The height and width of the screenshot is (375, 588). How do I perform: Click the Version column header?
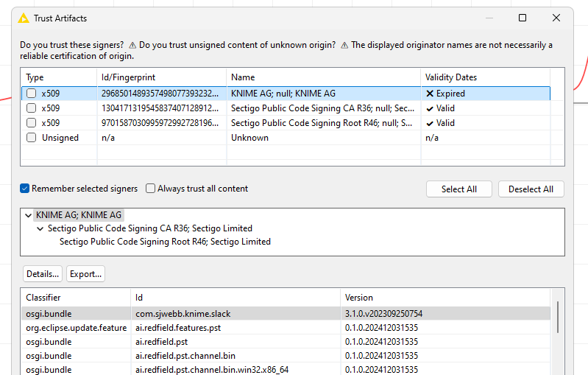(445, 298)
